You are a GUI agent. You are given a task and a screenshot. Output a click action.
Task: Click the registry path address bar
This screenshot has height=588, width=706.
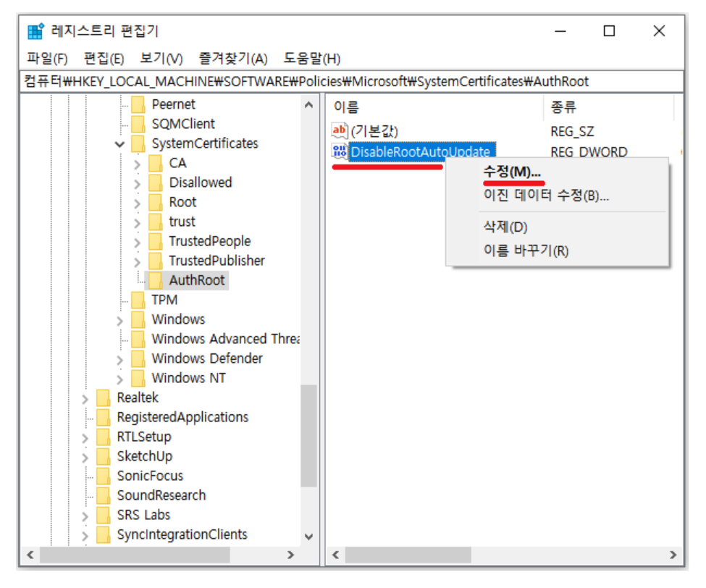352,82
